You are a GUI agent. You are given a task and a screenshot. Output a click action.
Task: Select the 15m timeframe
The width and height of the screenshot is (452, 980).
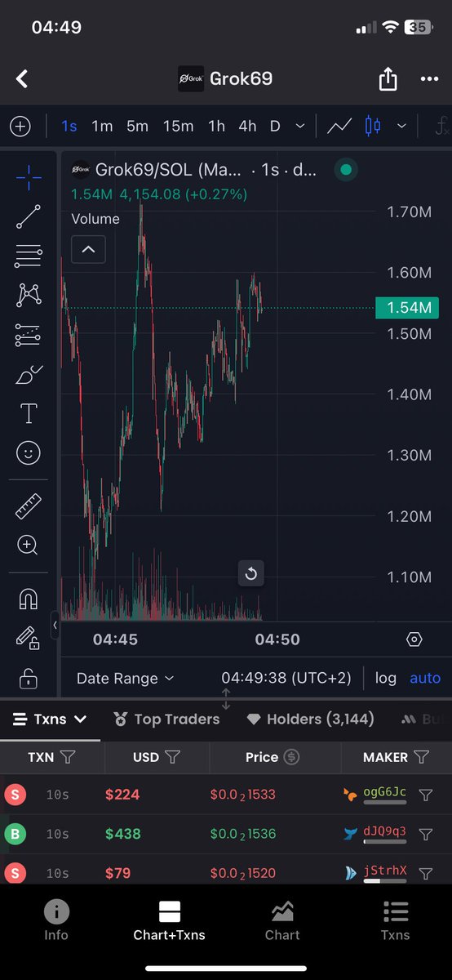(178, 127)
